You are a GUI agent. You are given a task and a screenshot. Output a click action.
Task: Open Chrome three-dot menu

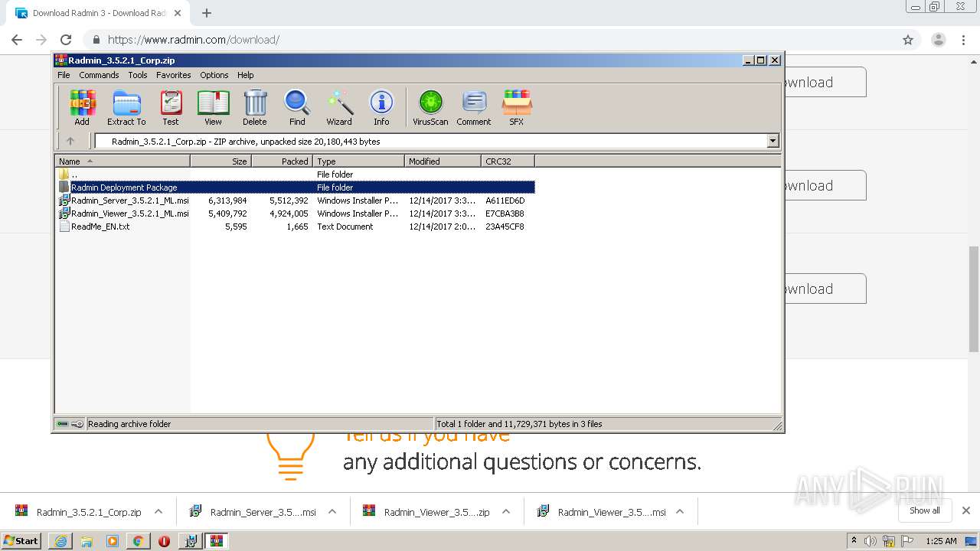pos(965,40)
